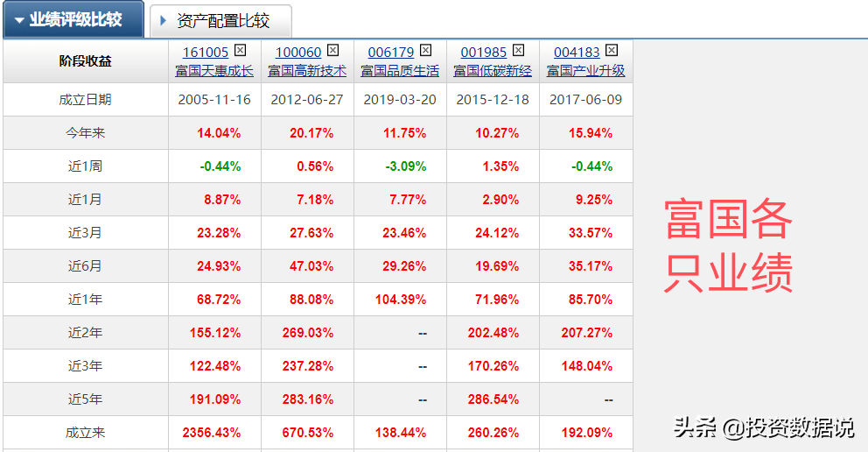Select the 业绩评级比较 tab
The width and height of the screenshot is (868, 452).
tap(73, 19)
